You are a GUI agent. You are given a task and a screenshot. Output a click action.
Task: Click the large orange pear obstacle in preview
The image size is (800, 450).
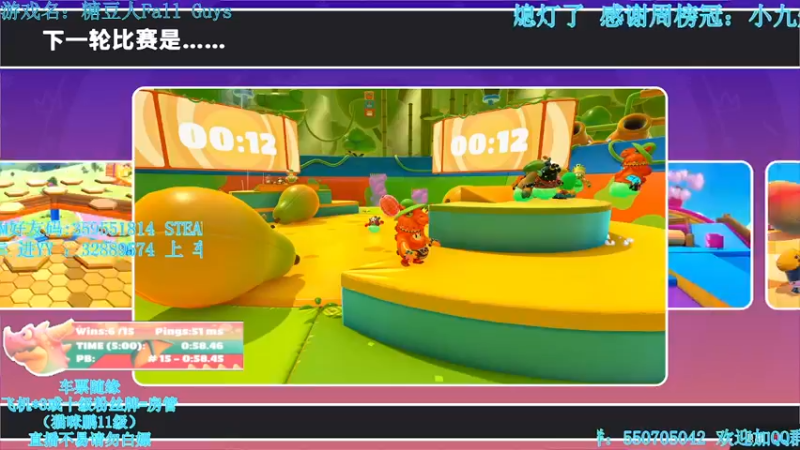click(x=213, y=246)
